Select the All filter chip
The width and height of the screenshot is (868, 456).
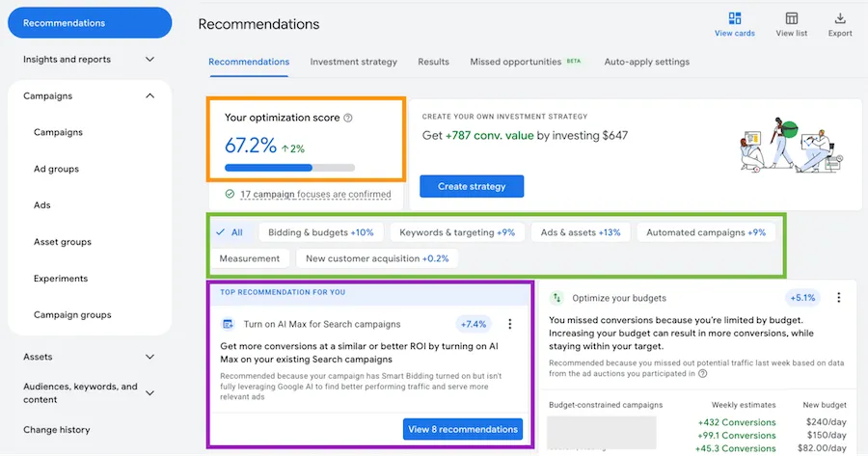231,232
